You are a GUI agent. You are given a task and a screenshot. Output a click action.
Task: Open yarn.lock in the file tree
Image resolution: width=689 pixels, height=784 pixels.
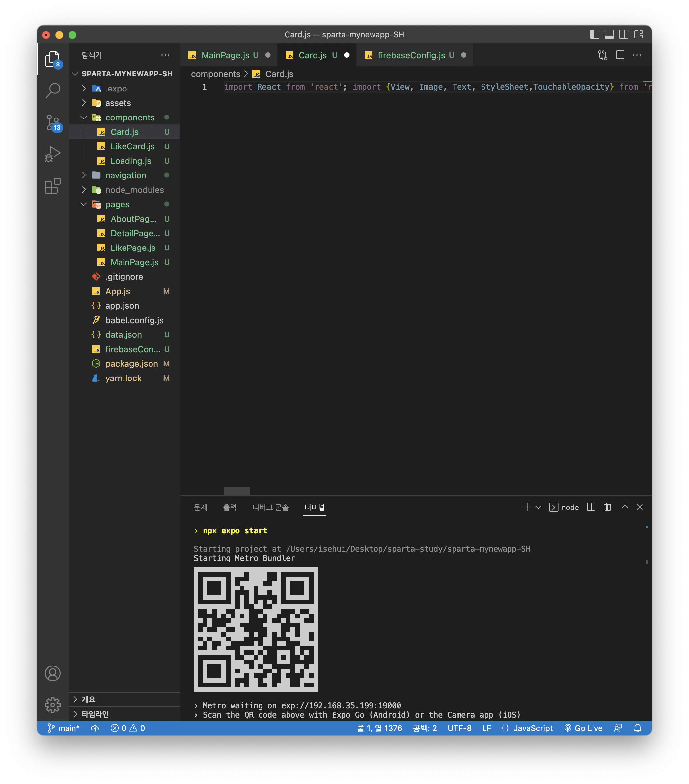[x=124, y=378]
